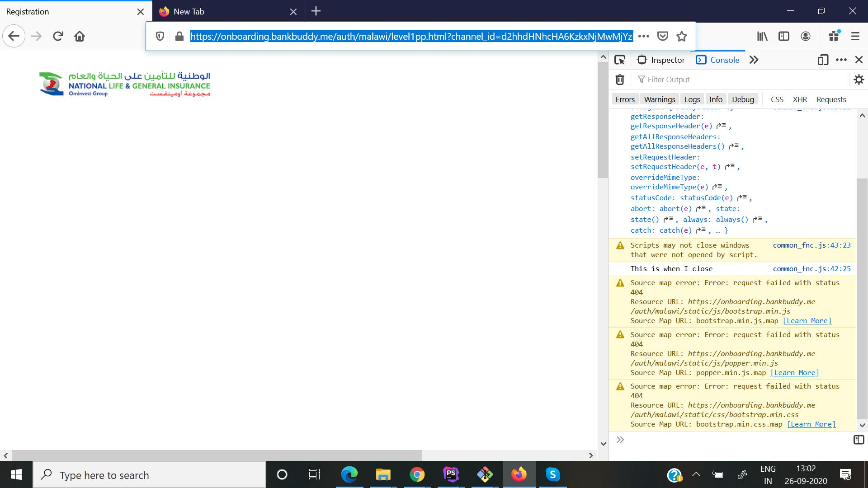Open tracking protection shield icon

tap(160, 36)
